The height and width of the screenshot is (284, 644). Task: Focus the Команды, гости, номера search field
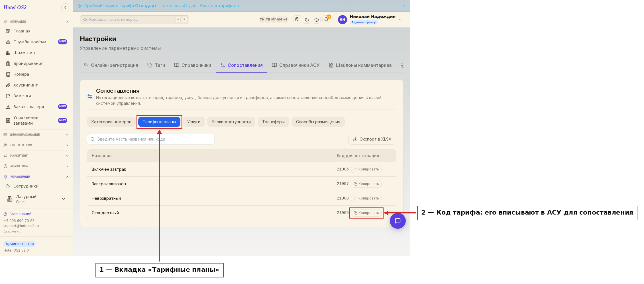[134, 20]
